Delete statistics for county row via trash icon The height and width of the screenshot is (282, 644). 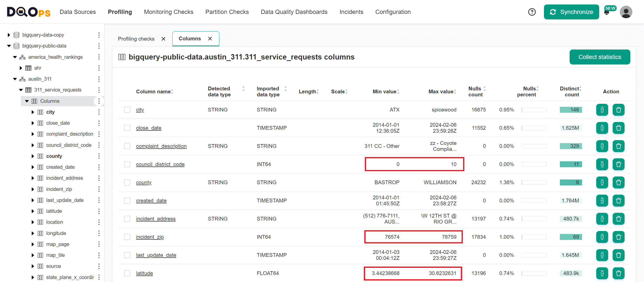(x=619, y=182)
